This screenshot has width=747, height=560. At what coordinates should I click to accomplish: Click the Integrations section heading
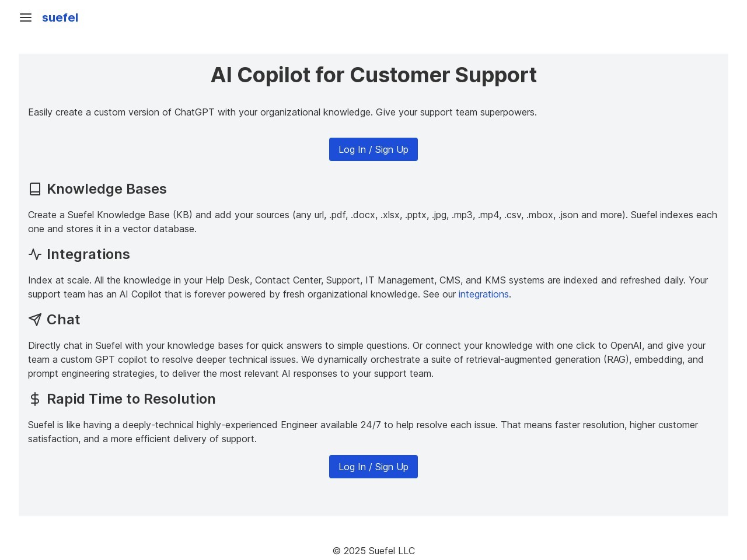point(88,254)
